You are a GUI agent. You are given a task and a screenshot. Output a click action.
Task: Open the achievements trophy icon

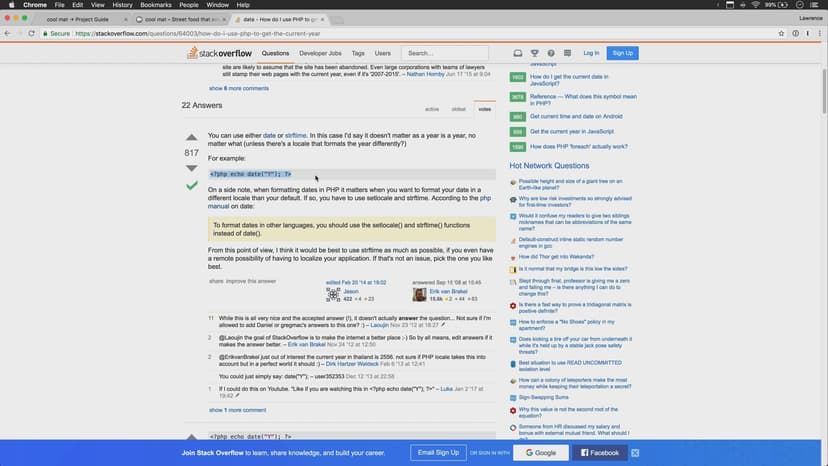point(535,53)
